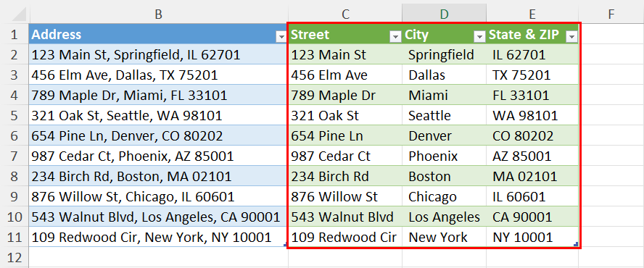644x268 pixels.
Task: Select Street cell '987 Cedar Ct'
Action: click(x=345, y=156)
